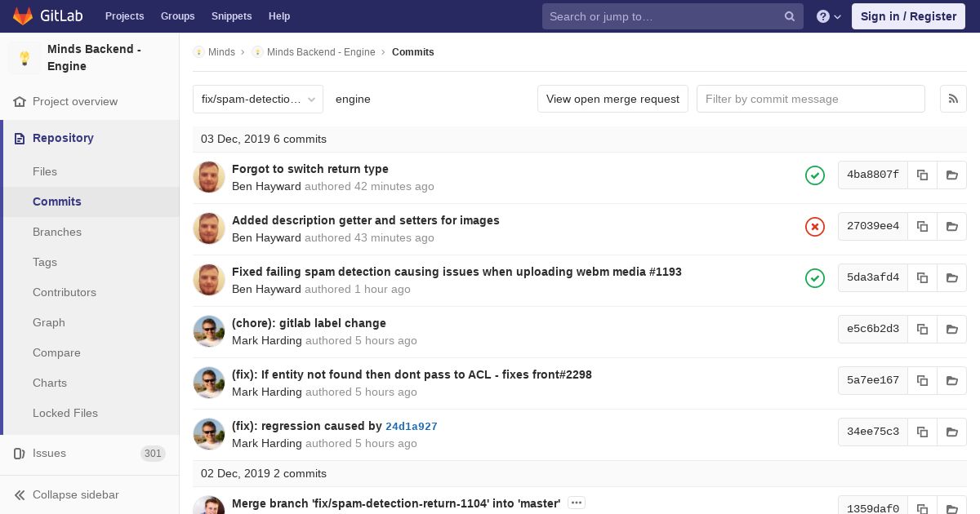Click Minds Backend - Engine breadcrumb
Image resolution: width=980 pixels, height=514 pixels.
point(321,52)
